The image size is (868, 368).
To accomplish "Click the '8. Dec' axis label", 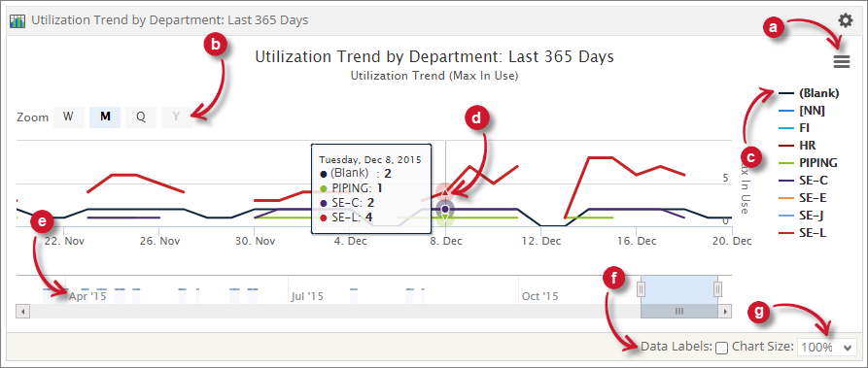I will 446,241.
